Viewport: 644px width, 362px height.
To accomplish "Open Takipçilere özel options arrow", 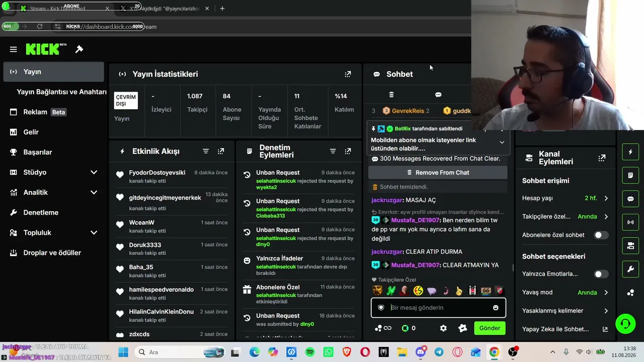I will 606,217.
